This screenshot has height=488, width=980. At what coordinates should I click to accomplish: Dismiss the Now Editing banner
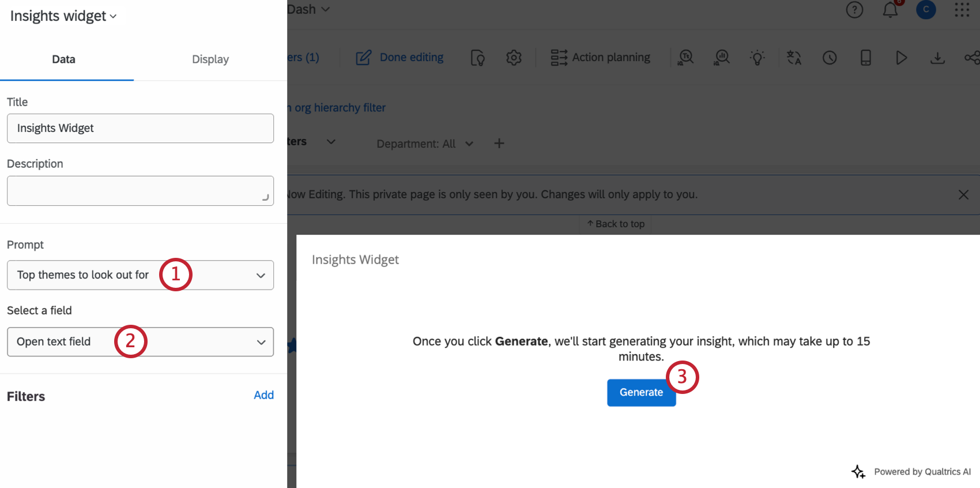(x=963, y=195)
